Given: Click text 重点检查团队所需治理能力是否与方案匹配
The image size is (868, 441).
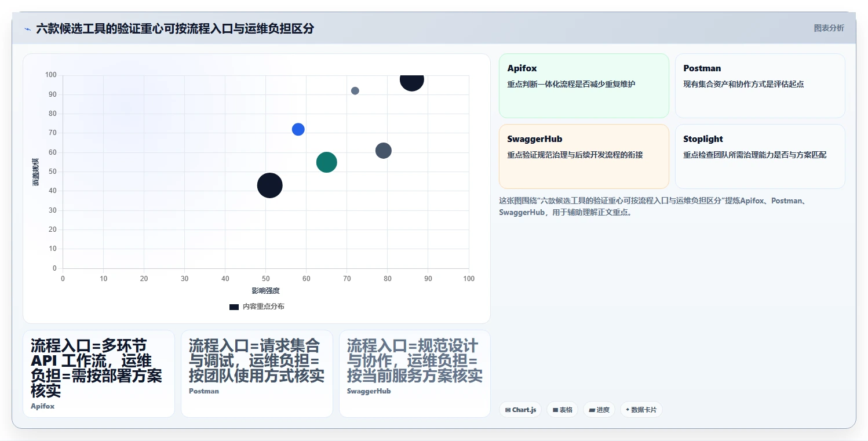Looking at the screenshot, I should (755, 155).
